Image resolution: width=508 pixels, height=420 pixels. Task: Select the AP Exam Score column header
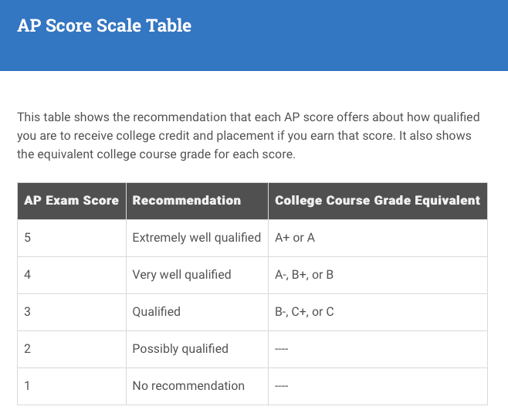(72, 201)
